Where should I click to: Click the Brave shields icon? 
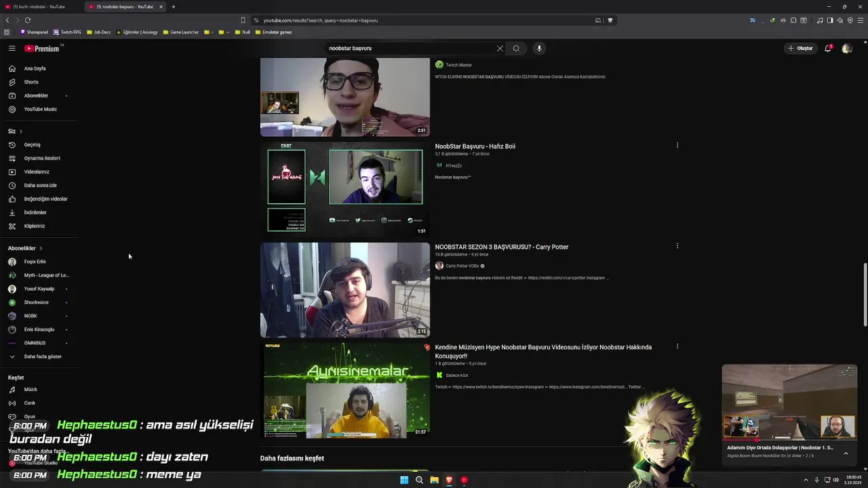tap(610, 20)
